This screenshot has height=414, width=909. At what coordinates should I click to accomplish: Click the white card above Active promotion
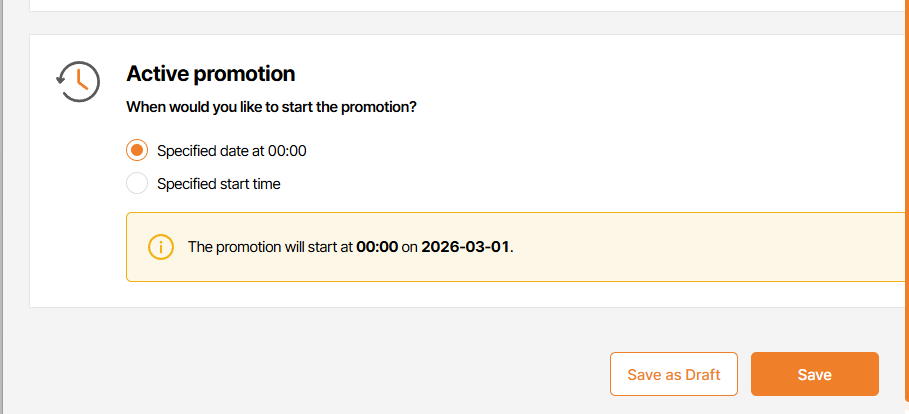[x=450, y=5]
